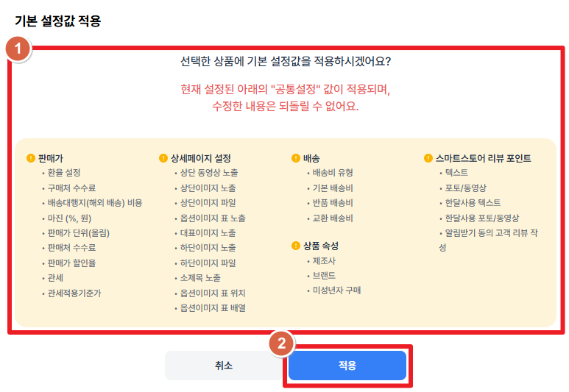The width and height of the screenshot is (569, 392).
Task: Click the red number 1 marker
Action: coord(18,49)
